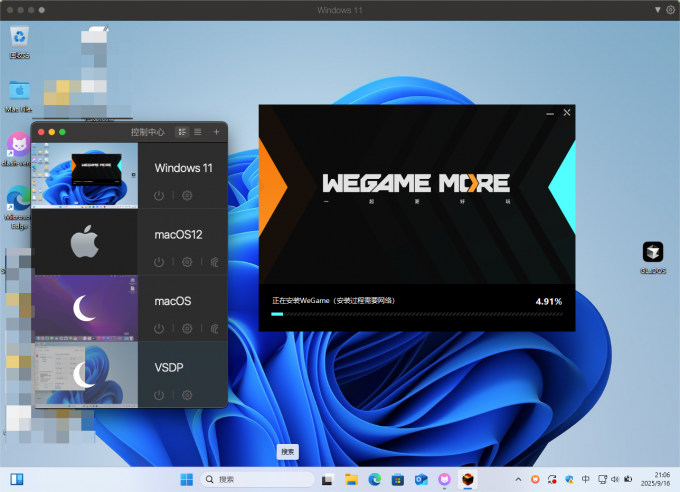Add new virtual machine with plus icon

click(216, 132)
